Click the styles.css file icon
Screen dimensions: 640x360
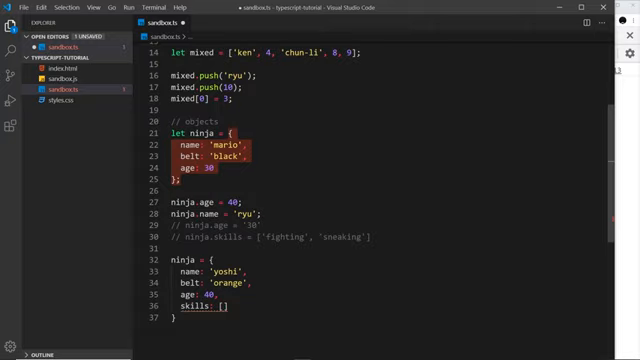pos(42,100)
